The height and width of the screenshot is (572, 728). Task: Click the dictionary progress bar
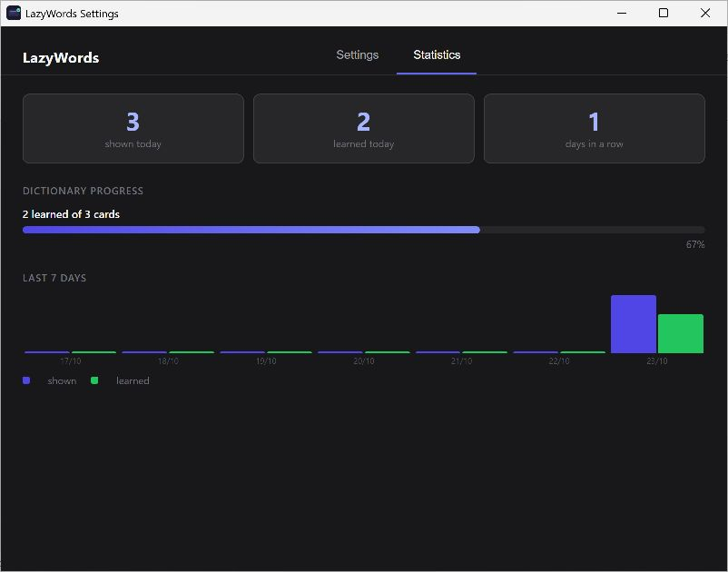point(363,230)
